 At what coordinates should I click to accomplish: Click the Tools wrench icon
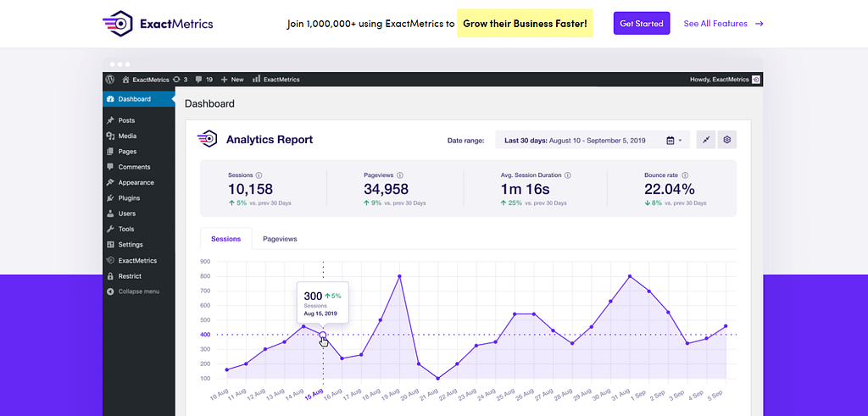tap(110, 229)
